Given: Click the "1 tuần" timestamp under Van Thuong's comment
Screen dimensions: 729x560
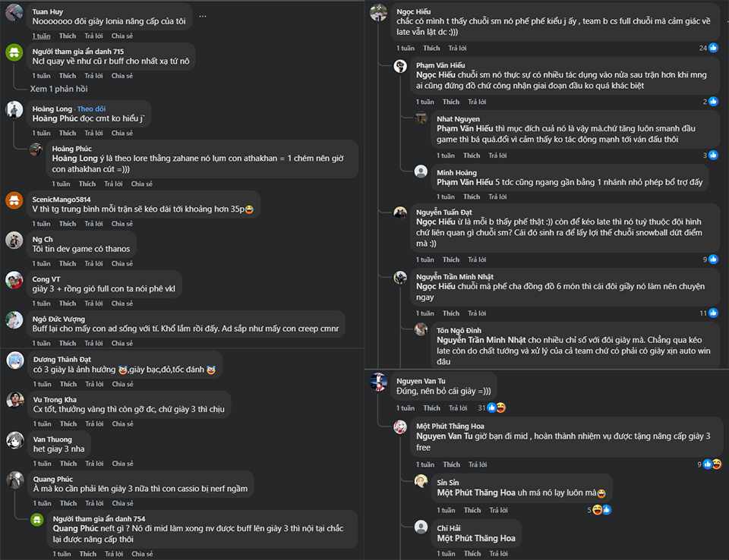Looking at the screenshot, I should click(x=41, y=463).
